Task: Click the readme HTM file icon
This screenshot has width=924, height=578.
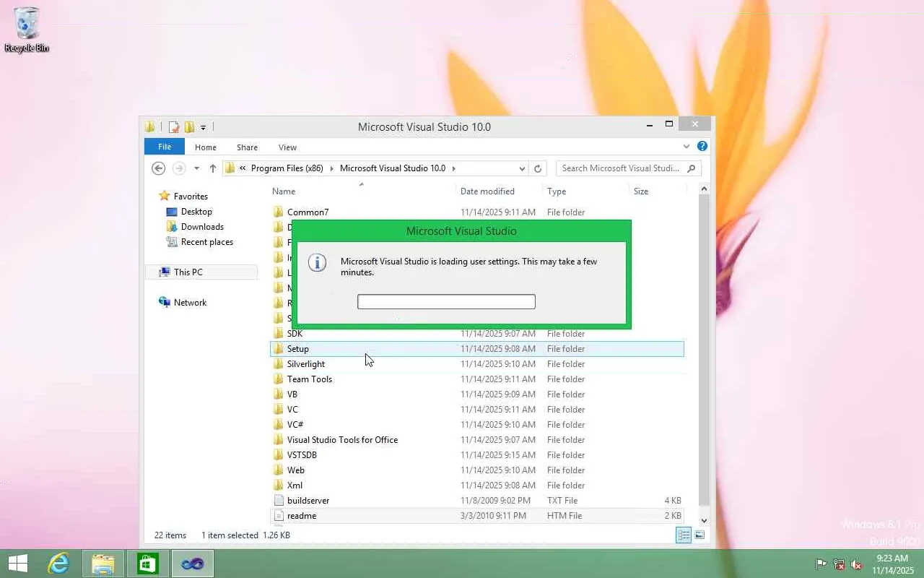Action: pyautogui.click(x=279, y=516)
